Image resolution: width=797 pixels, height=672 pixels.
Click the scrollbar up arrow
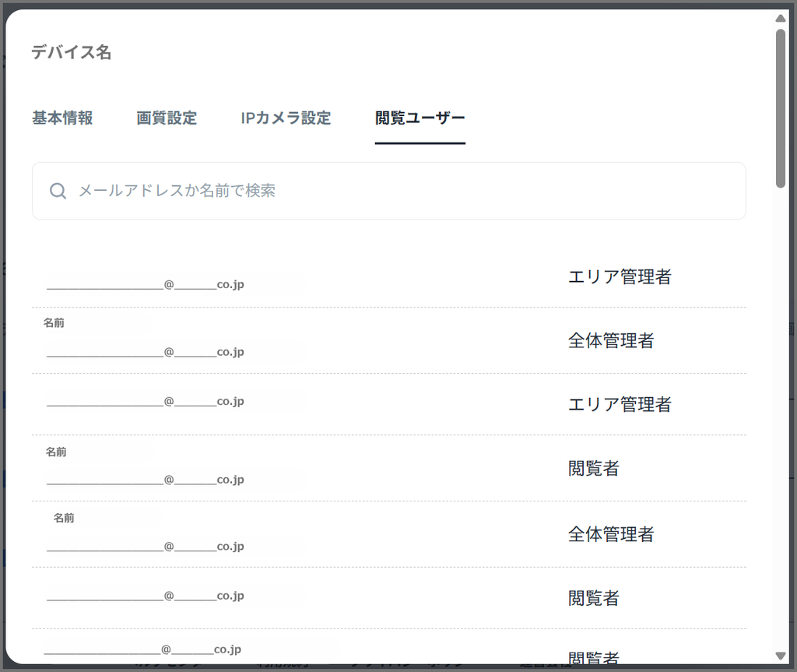pos(781,18)
